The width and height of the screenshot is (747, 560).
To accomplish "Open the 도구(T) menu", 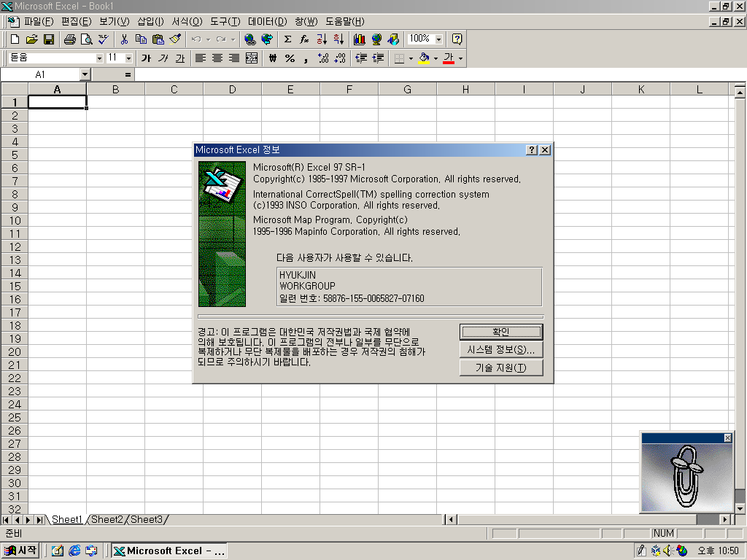I will (x=225, y=21).
